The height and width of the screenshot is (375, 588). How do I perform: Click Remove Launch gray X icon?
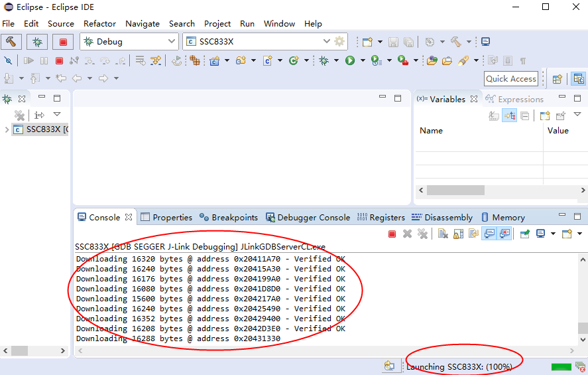point(407,234)
